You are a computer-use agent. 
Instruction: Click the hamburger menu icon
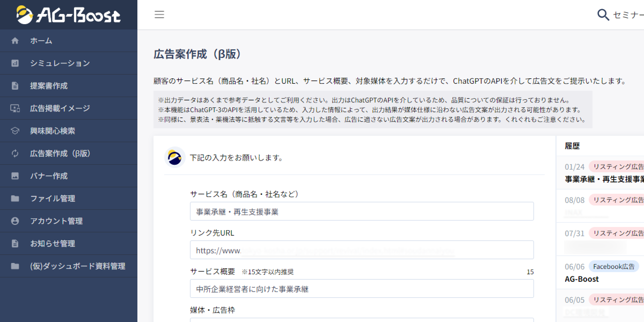[x=159, y=14]
